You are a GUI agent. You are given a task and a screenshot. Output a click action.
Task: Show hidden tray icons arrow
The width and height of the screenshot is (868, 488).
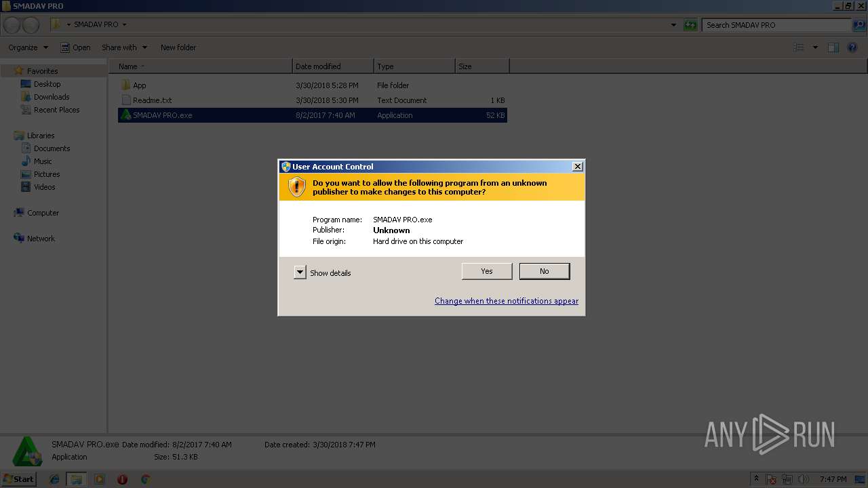(756, 479)
